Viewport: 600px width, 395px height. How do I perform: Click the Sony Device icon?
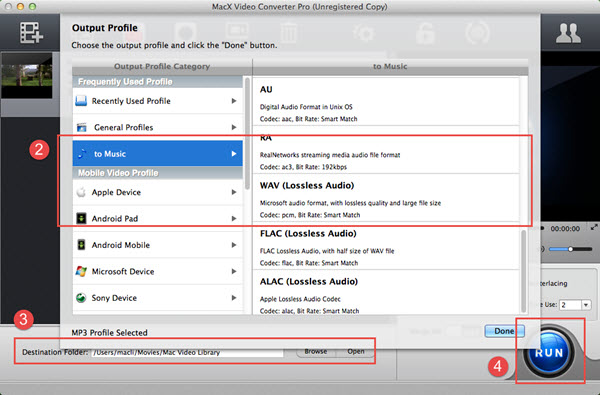point(81,298)
